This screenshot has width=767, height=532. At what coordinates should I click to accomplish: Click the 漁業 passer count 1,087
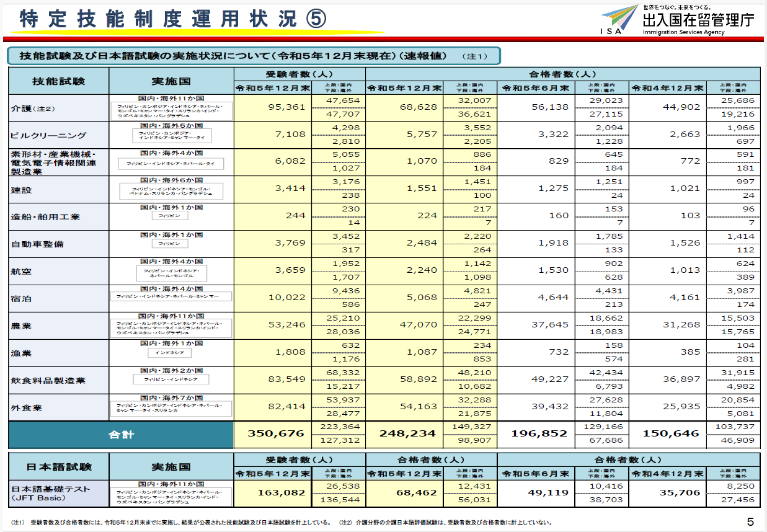point(422,352)
